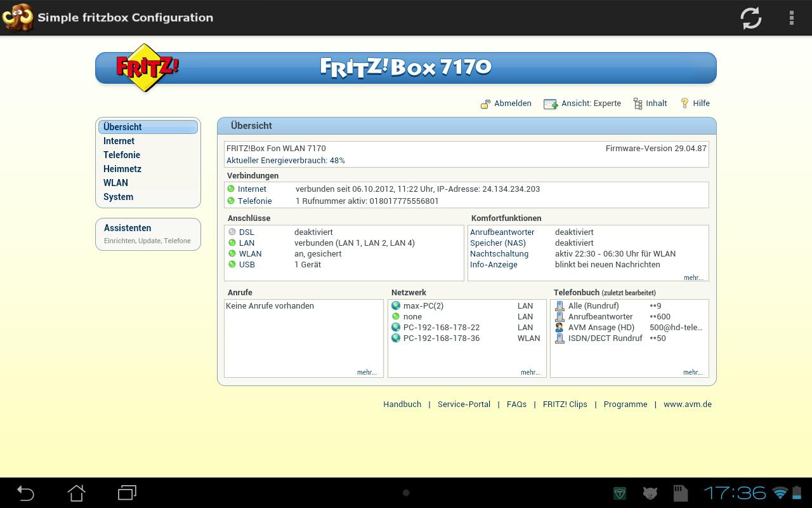Image resolution: width=812 pixels, height=508 pixels.
Task: Click the 'Firmware-Version 29.04.87' text
Action: pos(656,149)
